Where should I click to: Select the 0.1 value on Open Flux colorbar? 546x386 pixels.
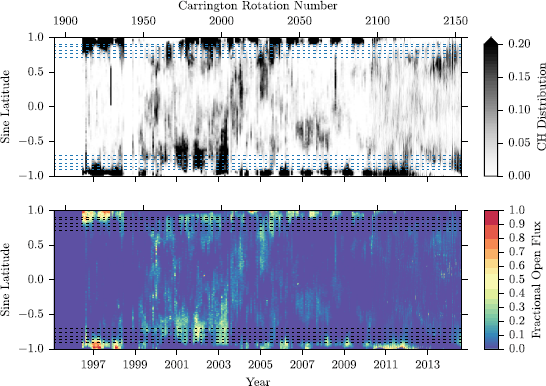[516, 335]
